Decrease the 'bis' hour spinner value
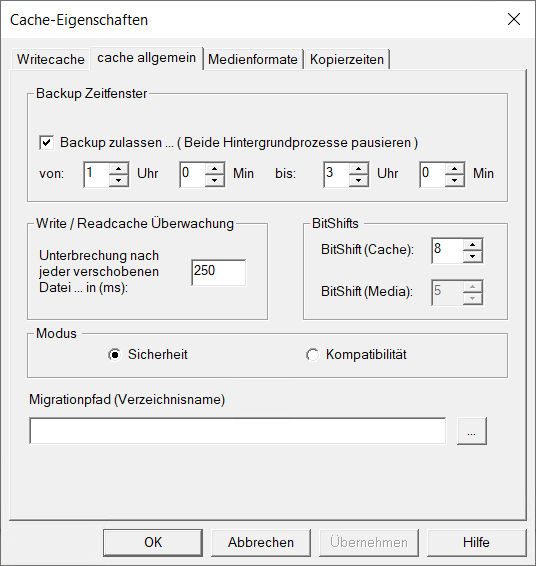Viewport: 536px width, 566px height. tap(358, 180)
